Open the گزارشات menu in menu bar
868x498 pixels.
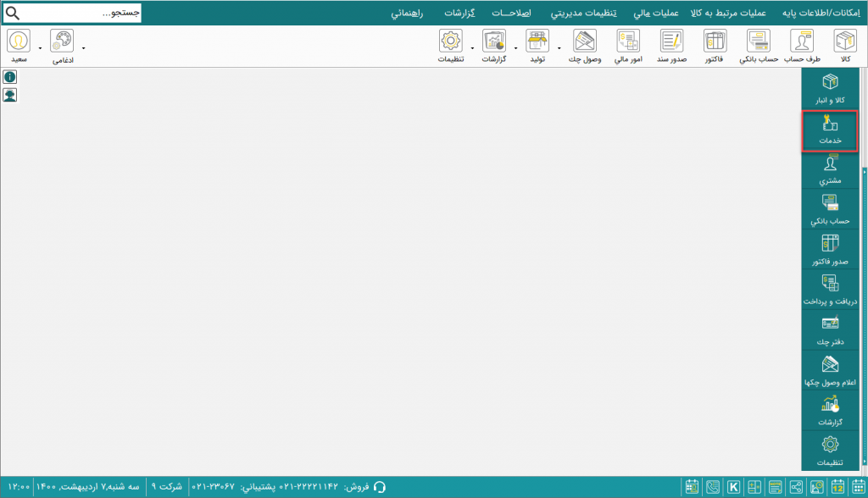pos(459,13)
